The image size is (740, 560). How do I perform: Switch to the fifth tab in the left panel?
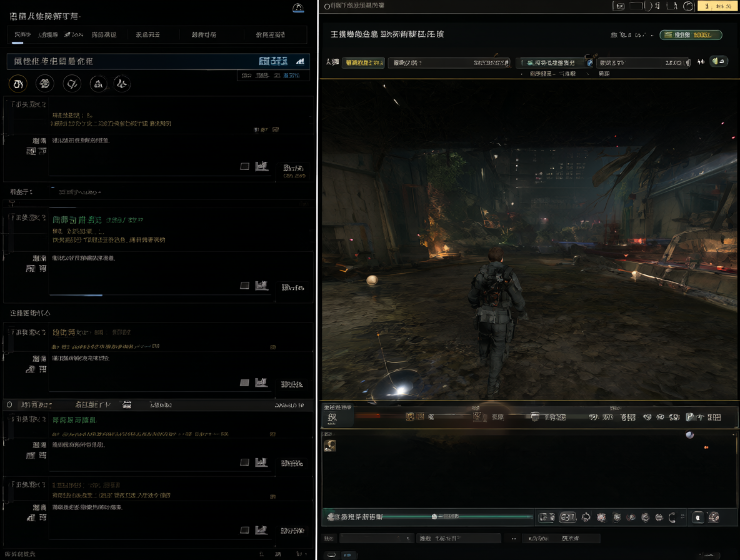tap(147, 34)
